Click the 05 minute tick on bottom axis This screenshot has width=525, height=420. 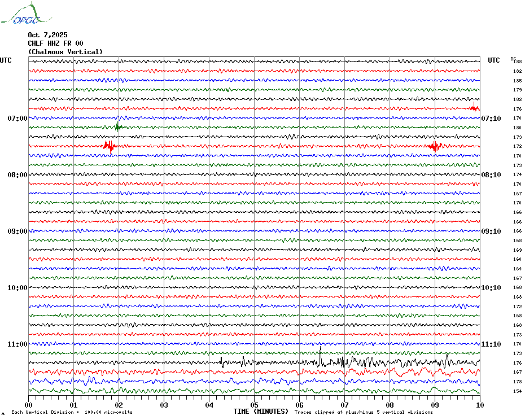click(x=254, y=405)
